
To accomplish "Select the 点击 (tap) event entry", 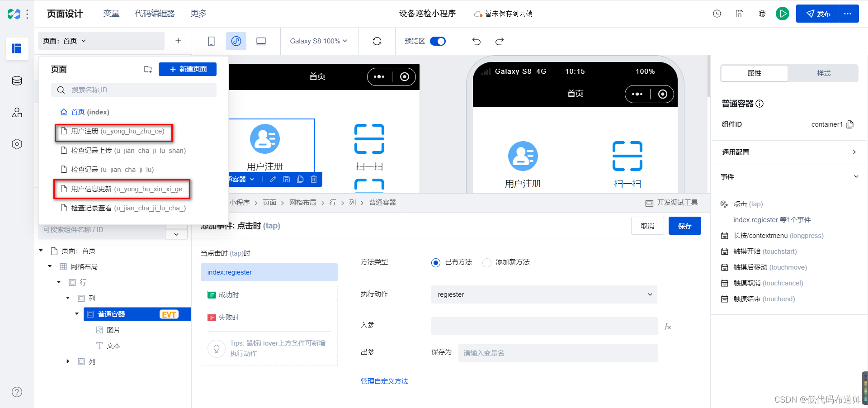I will [x=748, y=204].
